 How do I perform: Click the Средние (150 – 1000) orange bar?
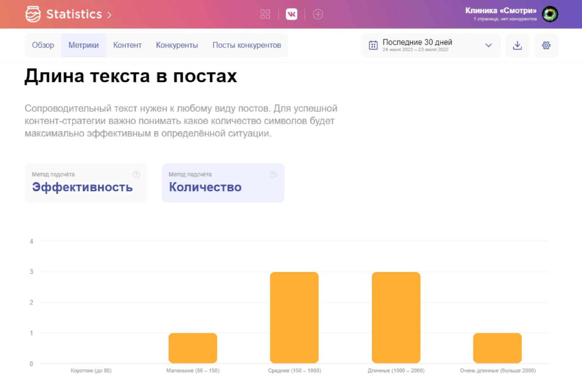[x=294, y=317]
